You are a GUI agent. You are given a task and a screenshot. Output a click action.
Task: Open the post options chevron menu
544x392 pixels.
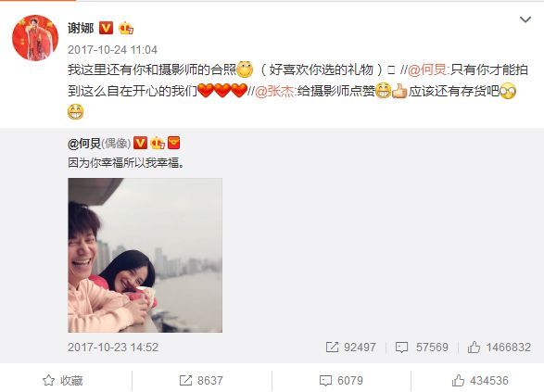525,19
